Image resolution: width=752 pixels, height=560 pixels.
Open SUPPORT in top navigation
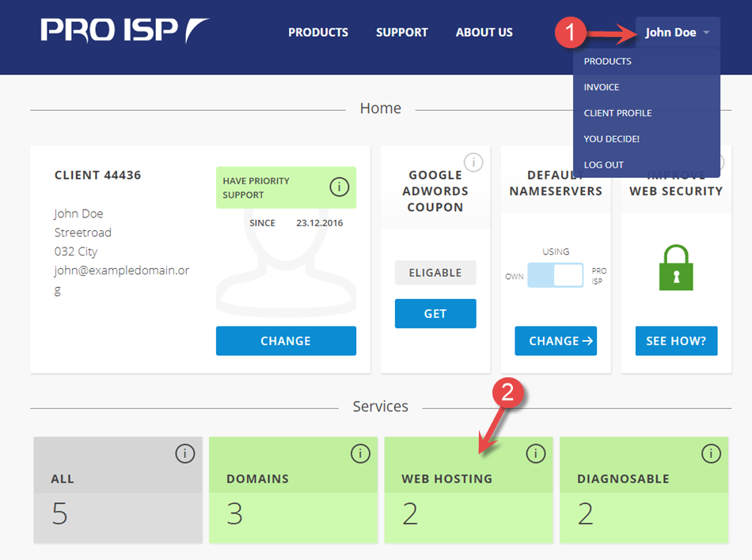[402, 32]
